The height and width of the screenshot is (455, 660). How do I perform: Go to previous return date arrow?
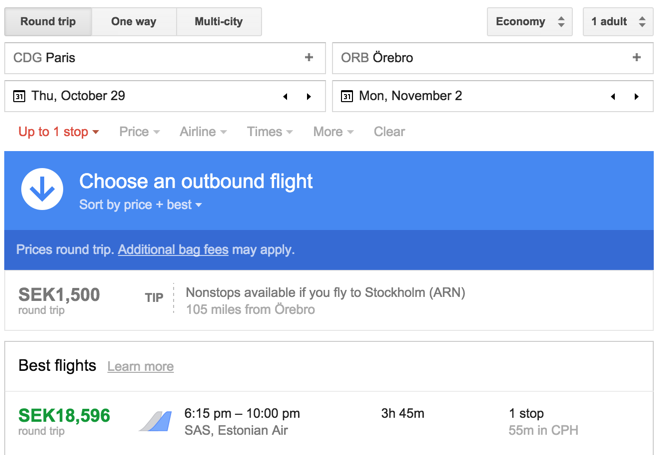pos(612,97)
